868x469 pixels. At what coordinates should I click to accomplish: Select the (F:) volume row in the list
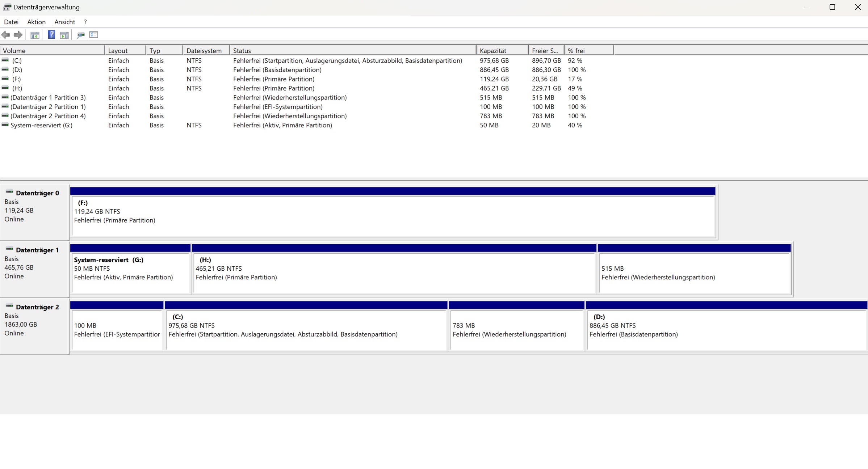point(17,79)
